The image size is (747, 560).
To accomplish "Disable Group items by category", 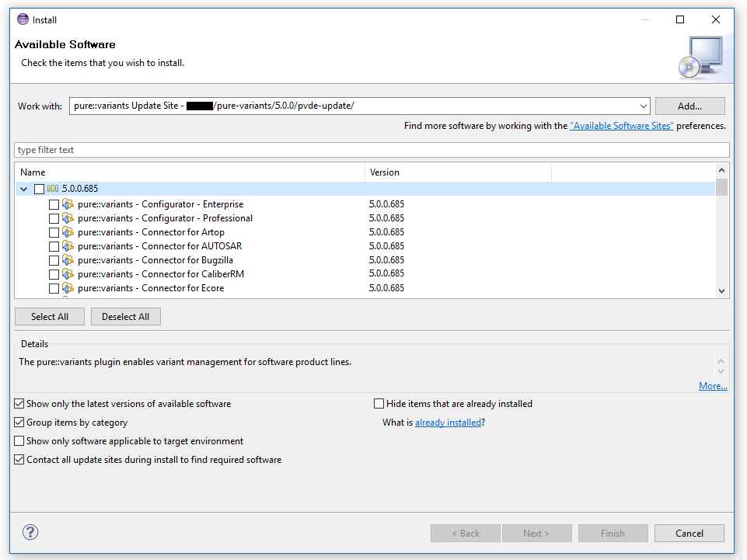I will 19,423.
